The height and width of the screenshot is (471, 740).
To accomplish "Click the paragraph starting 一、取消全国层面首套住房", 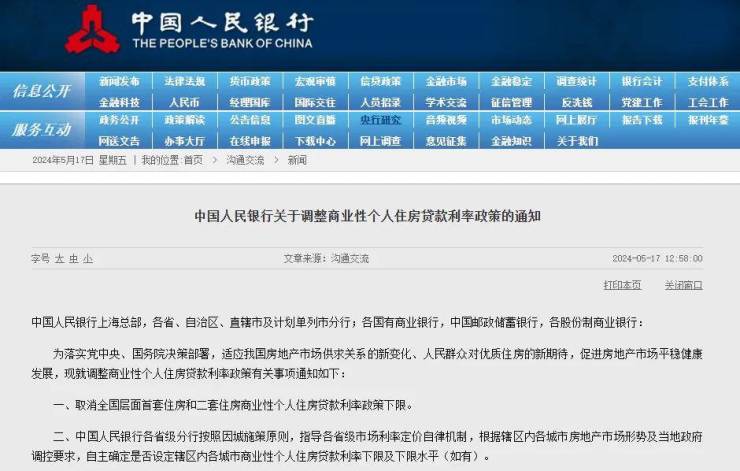I will pyautogui.click(x=234, y=405).
